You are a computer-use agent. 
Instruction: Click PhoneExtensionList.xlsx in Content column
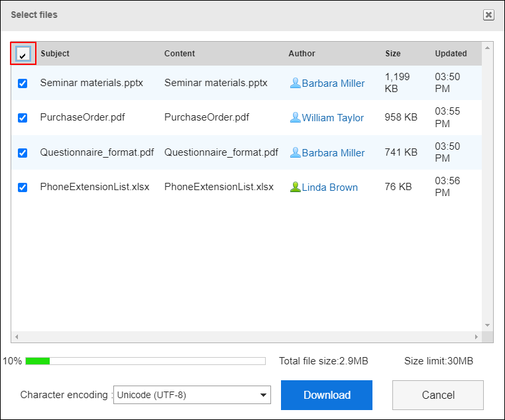[219, 187]
